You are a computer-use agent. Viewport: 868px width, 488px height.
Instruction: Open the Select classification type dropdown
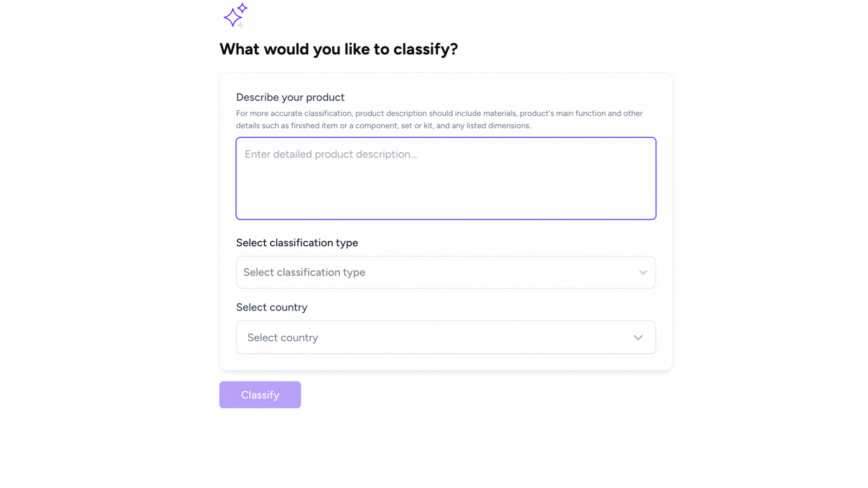click(x=446, y=272)
